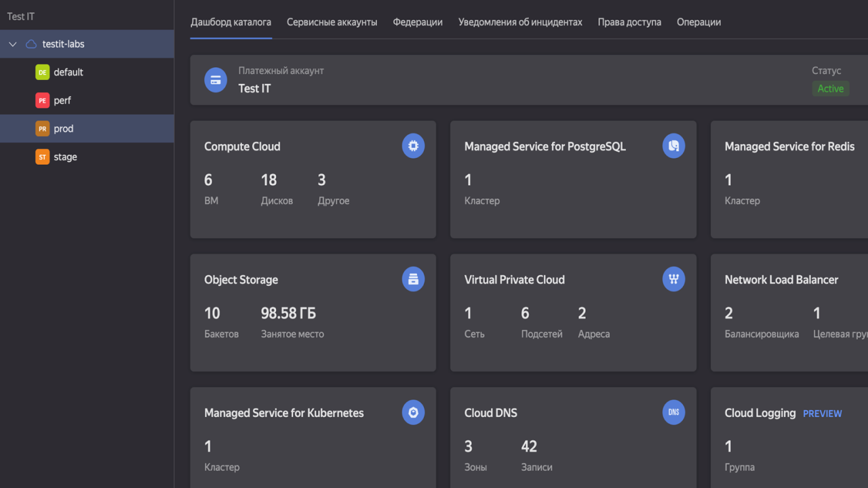Viewport: 868px width, 488px height.
Task: Click the Compute Cloud chip icon
Action: tap(413, 146)
